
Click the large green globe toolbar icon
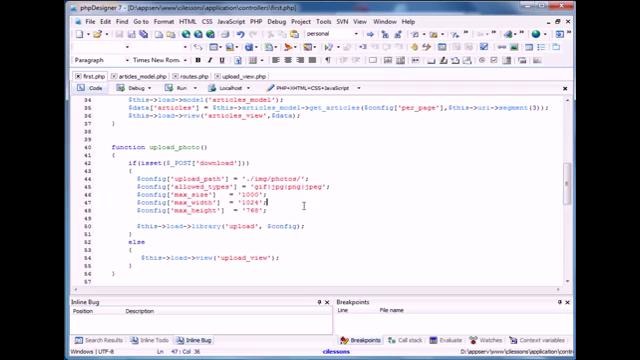pyautogui.click(x=536, y=34)
